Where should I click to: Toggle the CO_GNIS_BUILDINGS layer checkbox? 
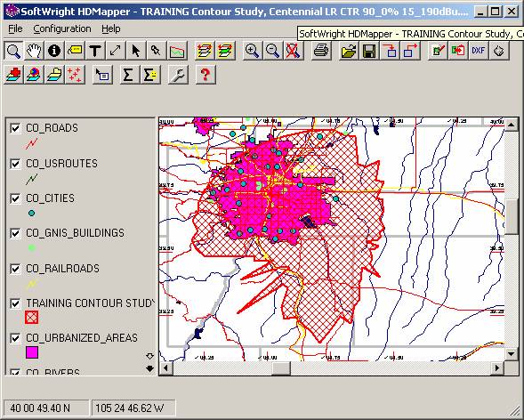15,233
